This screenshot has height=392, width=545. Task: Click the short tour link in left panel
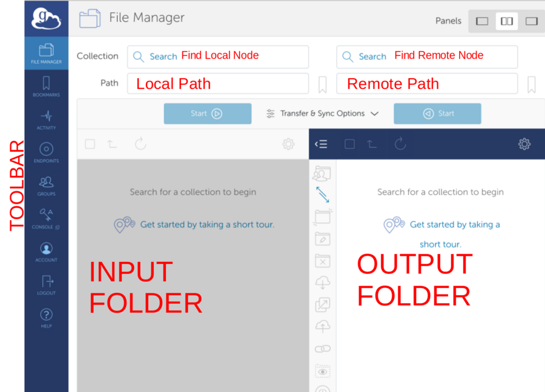point(207,224)
